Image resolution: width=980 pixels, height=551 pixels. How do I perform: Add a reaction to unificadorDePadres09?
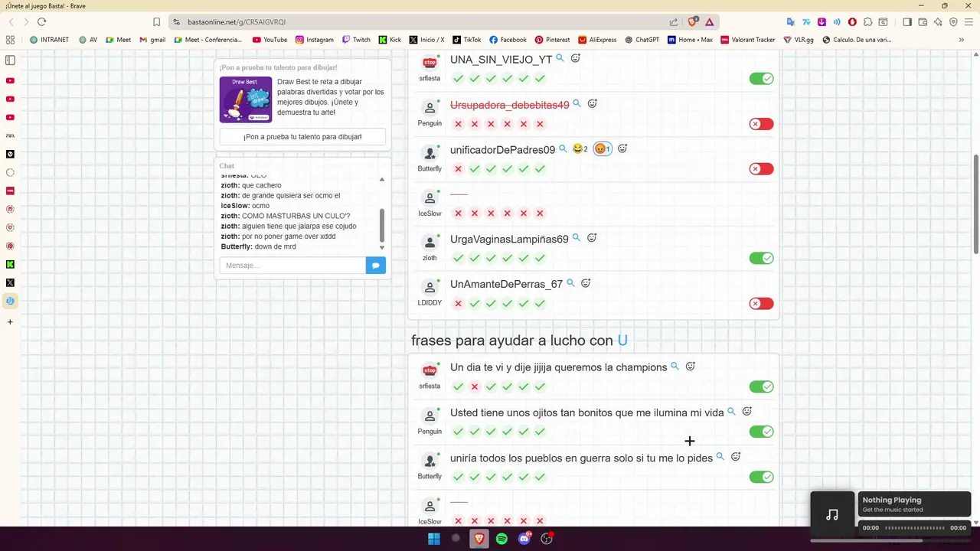[x=622, y=148]
